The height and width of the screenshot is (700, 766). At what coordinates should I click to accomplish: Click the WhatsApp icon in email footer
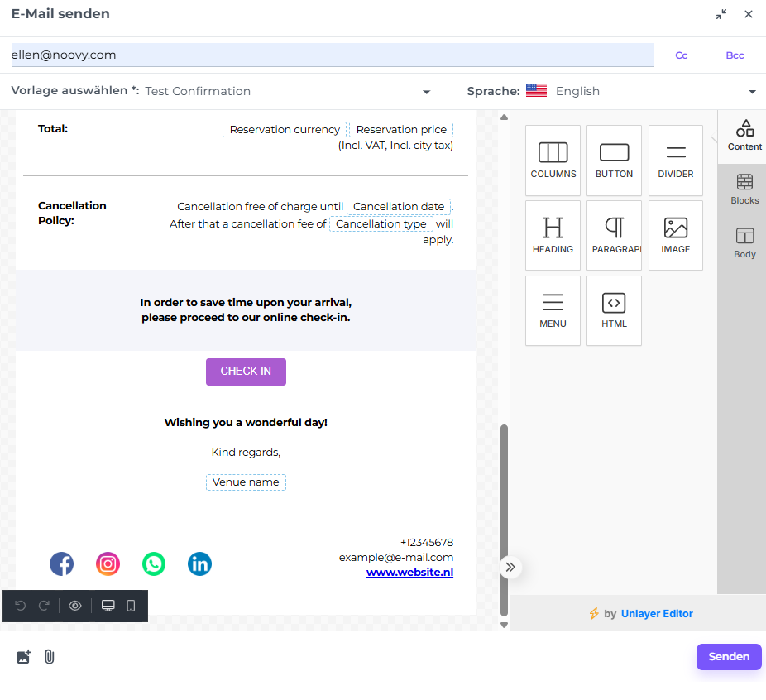[x=154, y=564]
